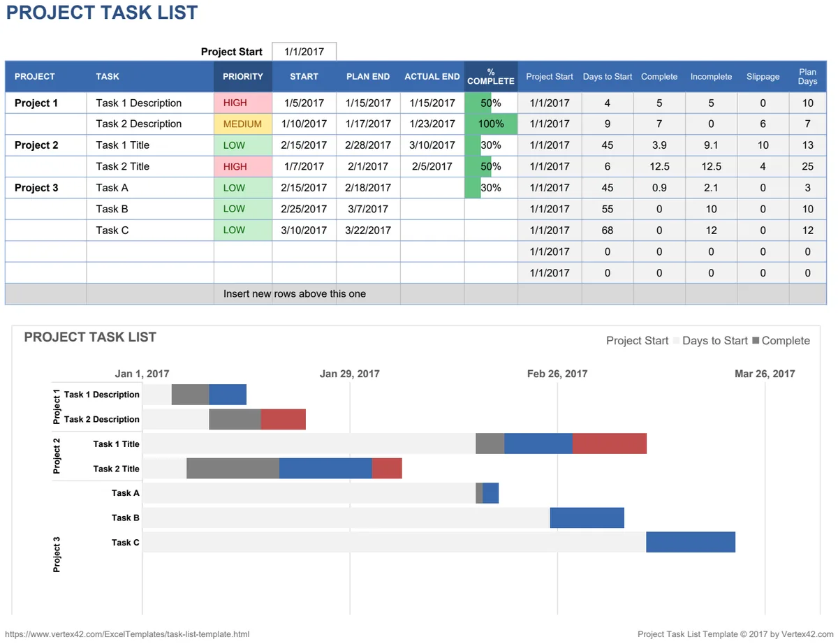Viewport: 838px width, 644px height.
Task: Click the Feb 26, 2017 axis label
Action: tap(557, 374)
